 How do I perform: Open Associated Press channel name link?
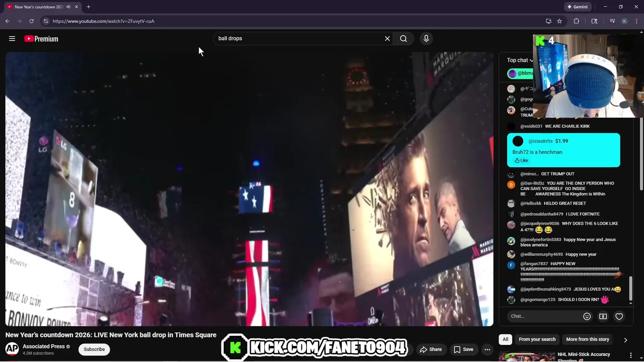coord(44,346)
